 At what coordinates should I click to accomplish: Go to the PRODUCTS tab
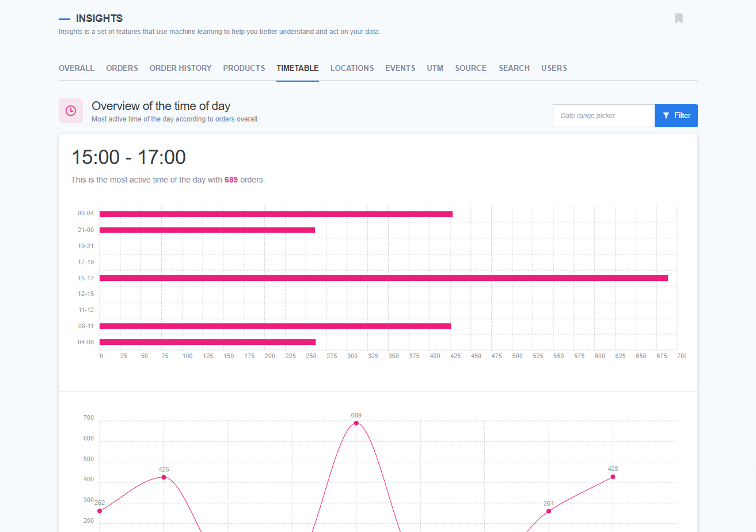pyautogui.click(x=244, y=68)
